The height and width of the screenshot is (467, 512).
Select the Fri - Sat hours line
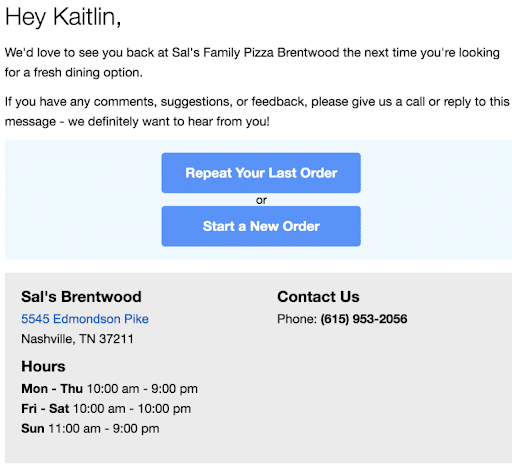point(106,409)
